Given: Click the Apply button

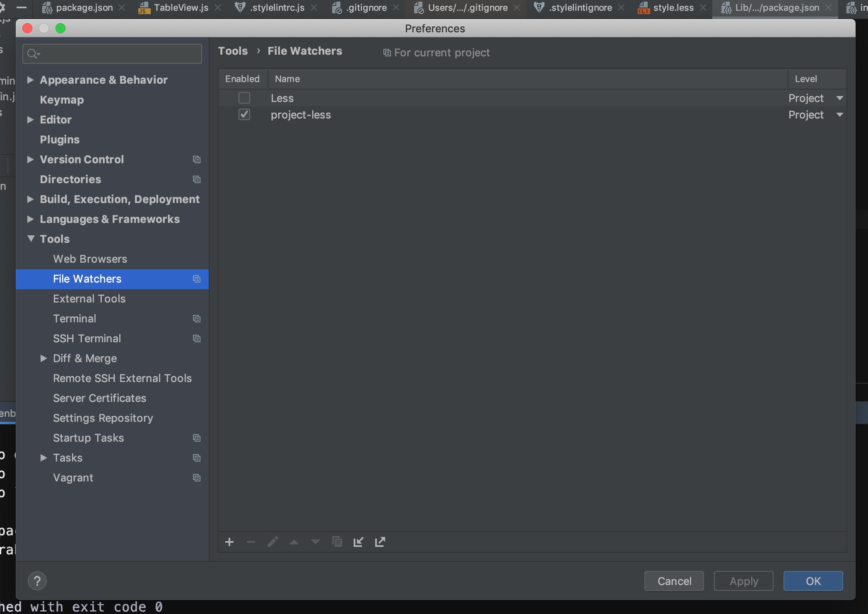Looking at the screenshot, I should (x=744, y=581).
